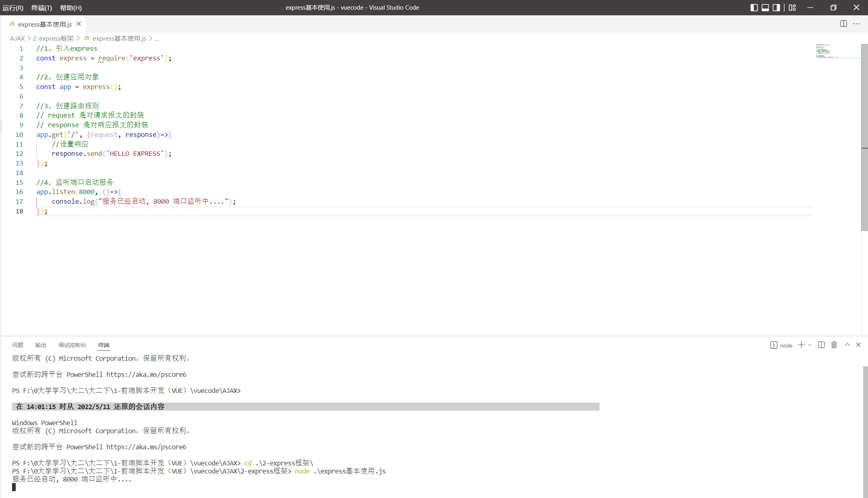Toggle primary side bar layout icon
This screenshot has width=868, height=498.
point(754,8)
